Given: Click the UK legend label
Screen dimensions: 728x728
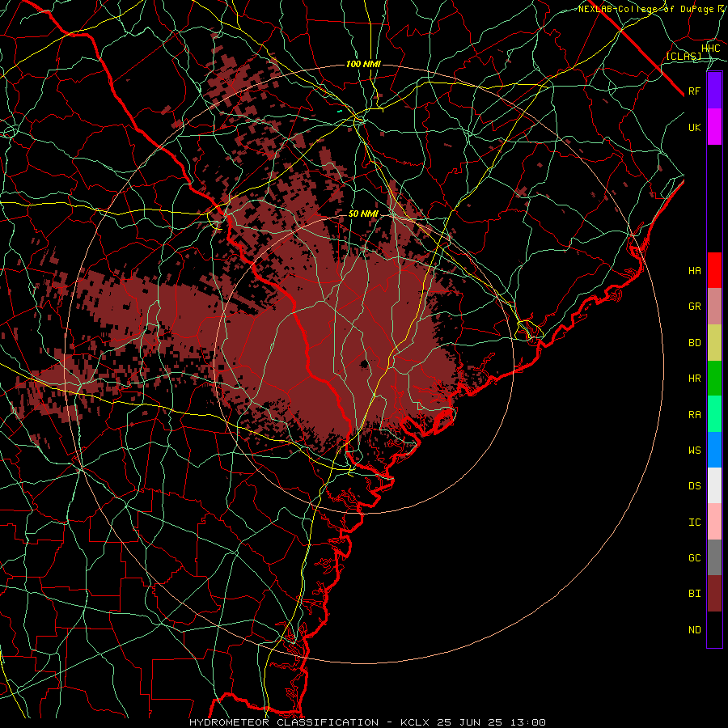Looking at the screenshot, I should [x=695, y=127].
